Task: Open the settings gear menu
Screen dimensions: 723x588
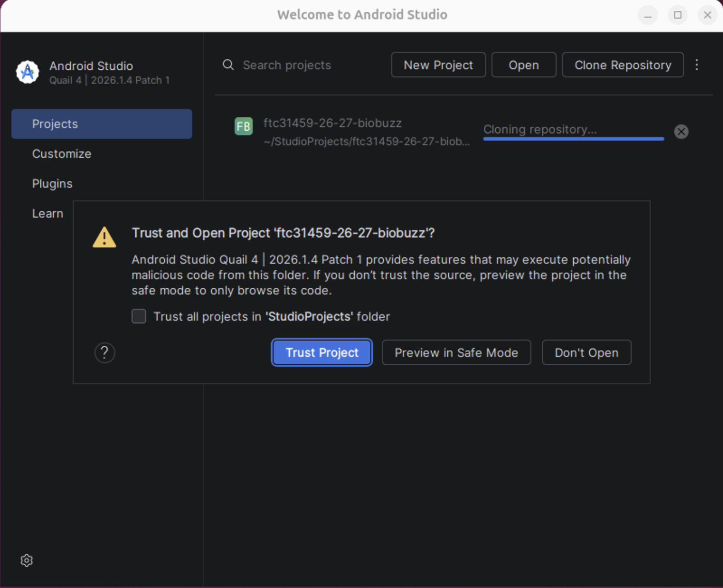Action: [27, 561]
